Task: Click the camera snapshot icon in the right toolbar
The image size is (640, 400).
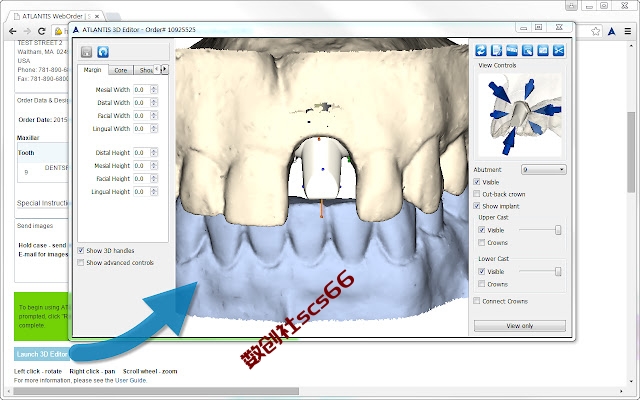Action: point(543,50)
